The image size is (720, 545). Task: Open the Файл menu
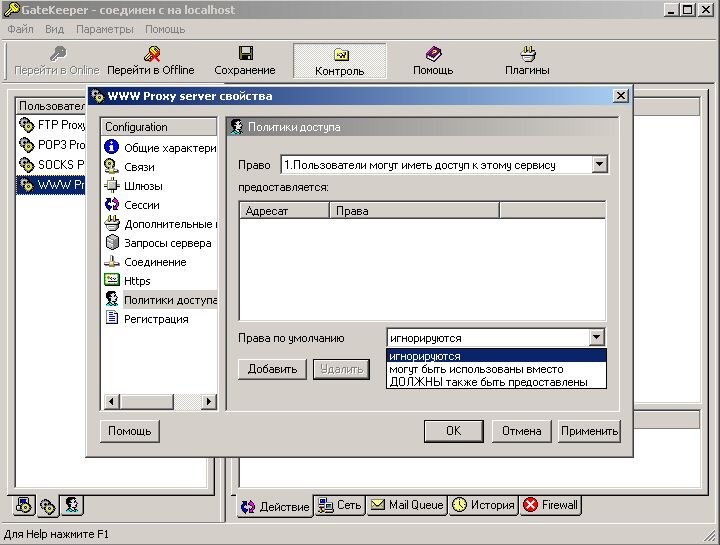(x=20, y=29)
